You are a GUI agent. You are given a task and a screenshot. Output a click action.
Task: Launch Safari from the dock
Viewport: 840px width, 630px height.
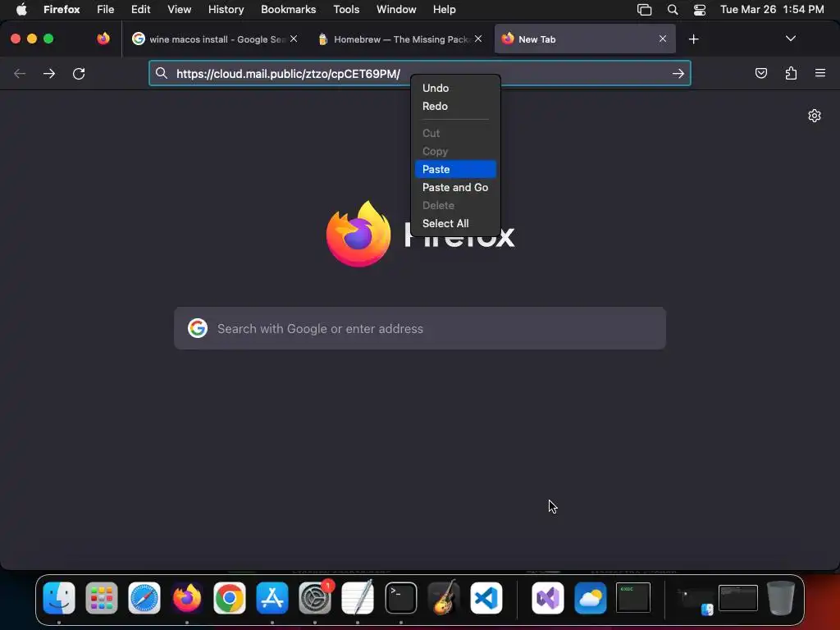[x=144, y=598]
